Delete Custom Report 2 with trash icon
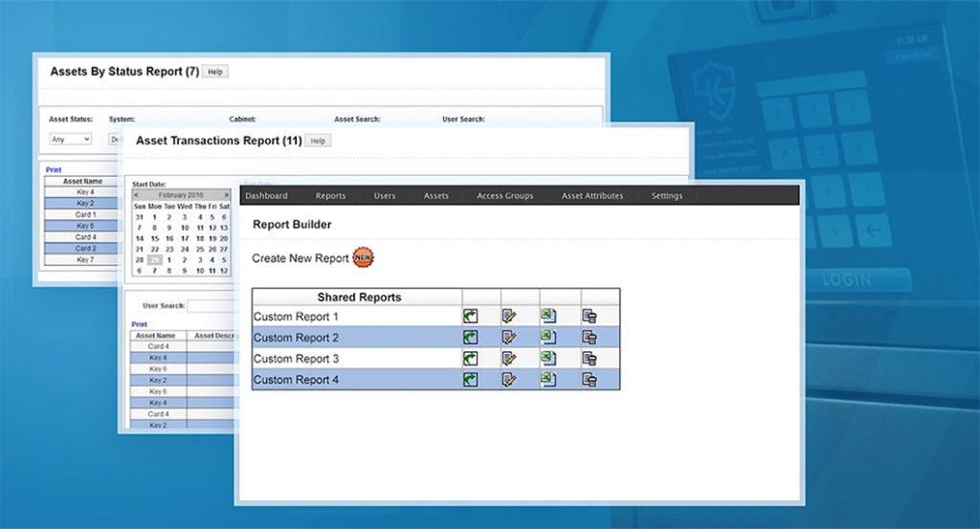The image size is (980, 529). 590,337
